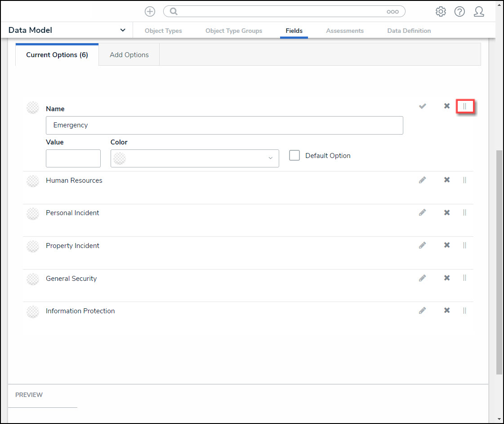Click the plus icon to create new

coord(150,12)
